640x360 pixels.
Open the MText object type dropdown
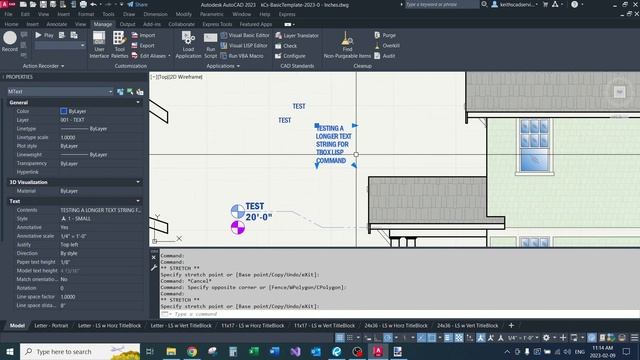point(60,91)
